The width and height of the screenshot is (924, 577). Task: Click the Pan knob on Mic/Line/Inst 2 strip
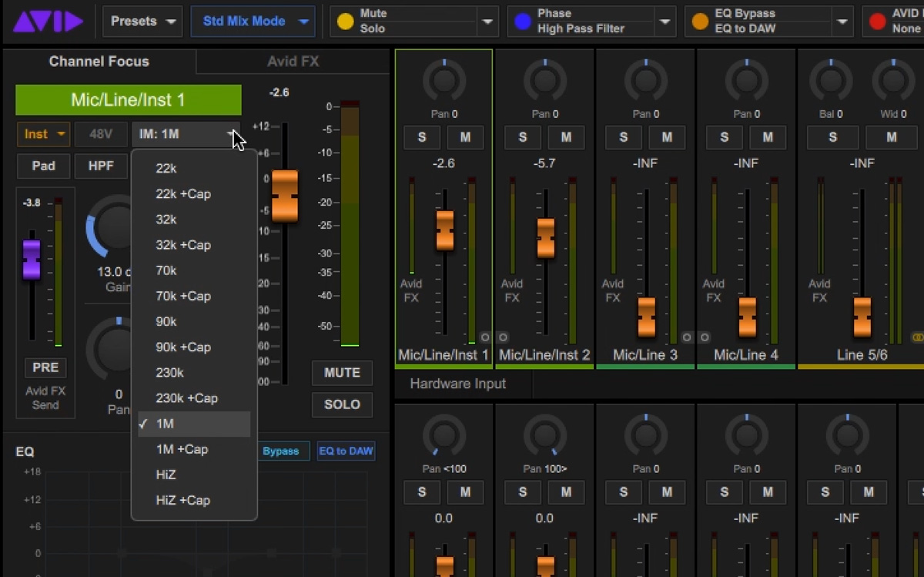545,80
